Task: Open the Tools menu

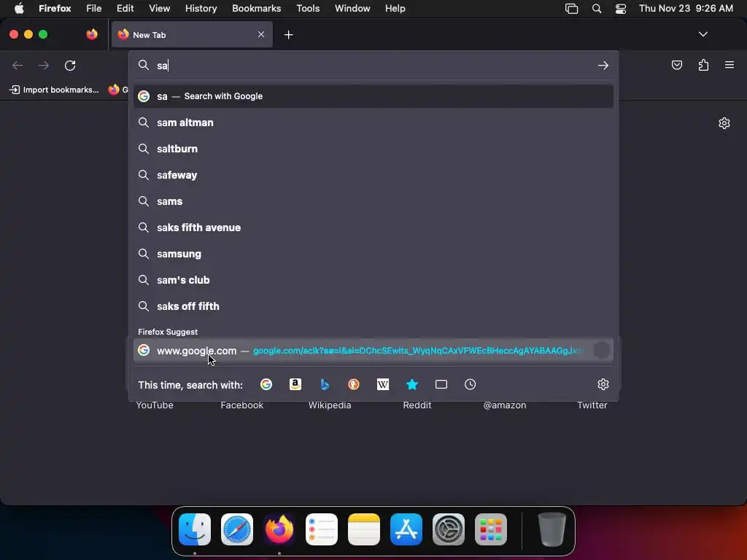Action: point(308,8)
